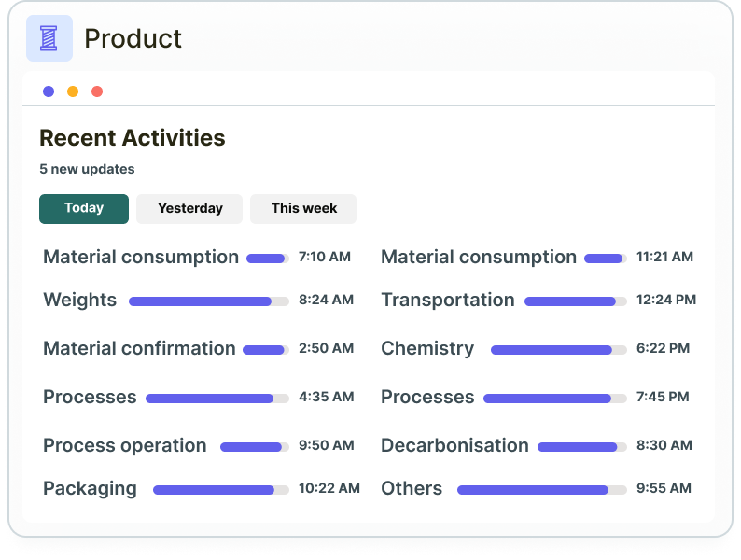Click the Packaging progress bar

pos(220,490)
